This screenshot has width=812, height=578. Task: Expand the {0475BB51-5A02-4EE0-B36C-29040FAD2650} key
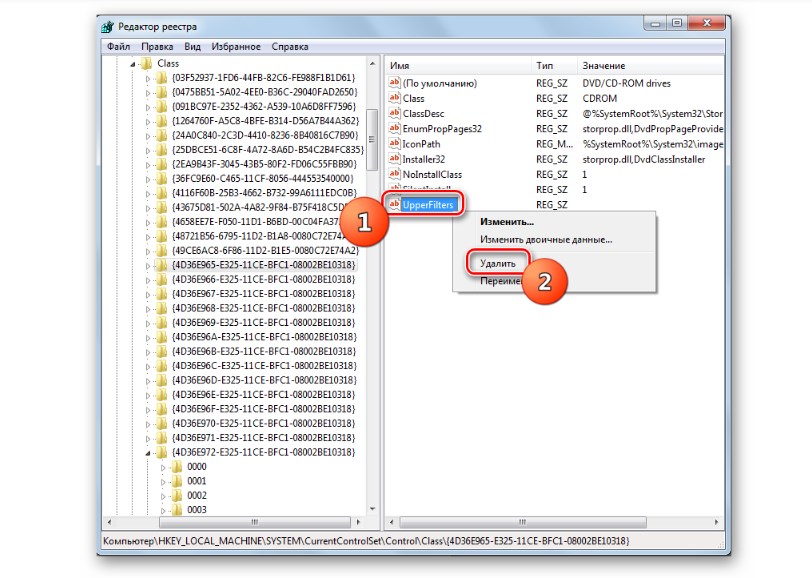click(x=148, y=93)
